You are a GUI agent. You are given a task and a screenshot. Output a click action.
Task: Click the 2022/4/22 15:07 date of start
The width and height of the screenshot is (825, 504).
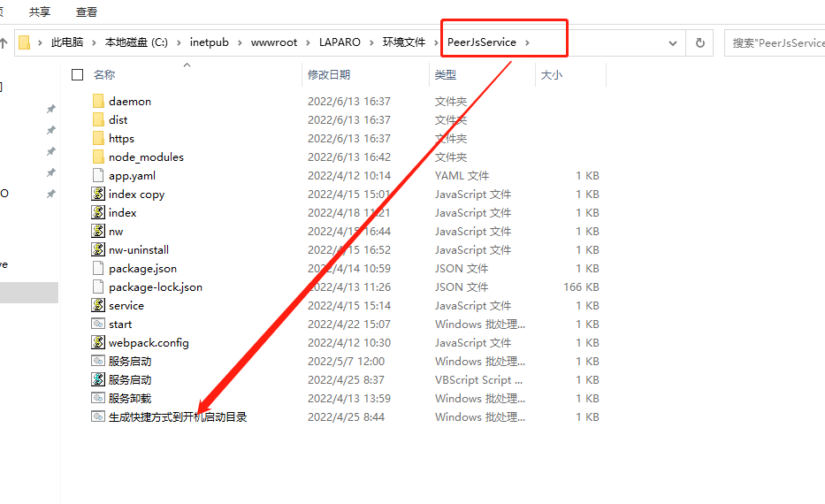click(x=349, y=325)
